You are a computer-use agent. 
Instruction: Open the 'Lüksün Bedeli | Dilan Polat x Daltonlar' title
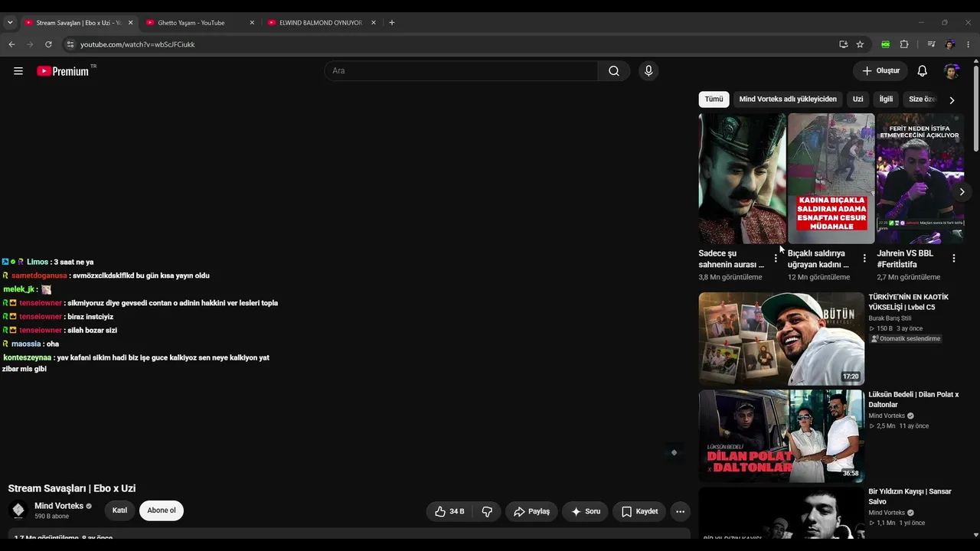[x=913, y=399]
